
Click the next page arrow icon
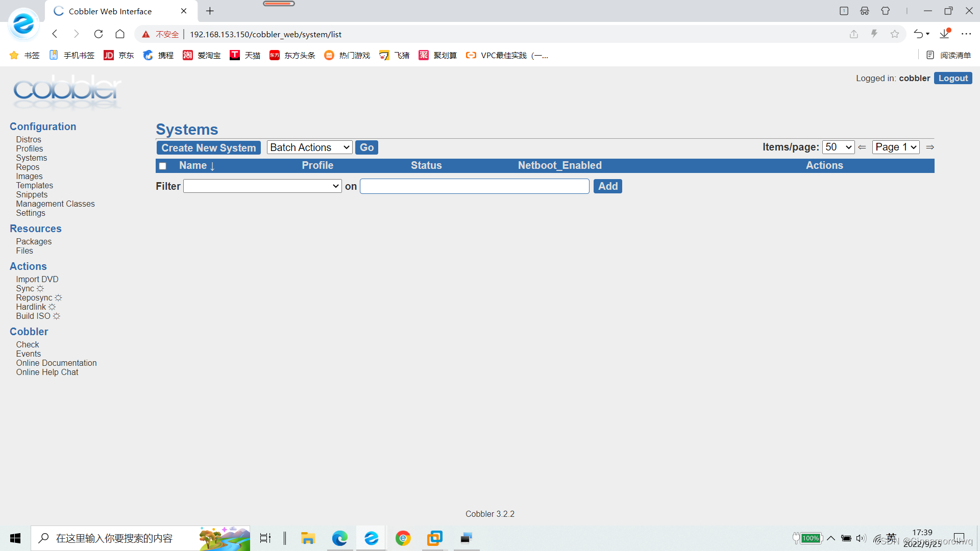930,147
